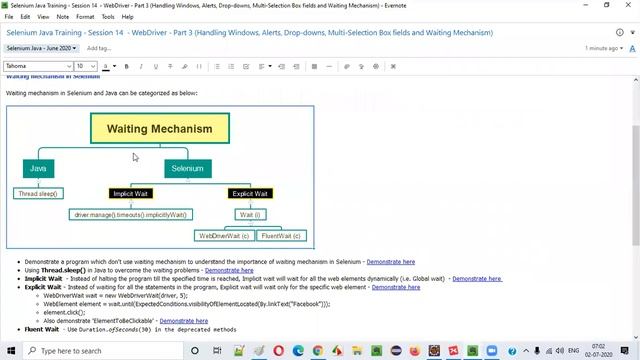Image resolution: width=640 pixels, height=360 pixels.
Task: Click the blue A formatting toggle icon
Action: (x=632, y=49)
